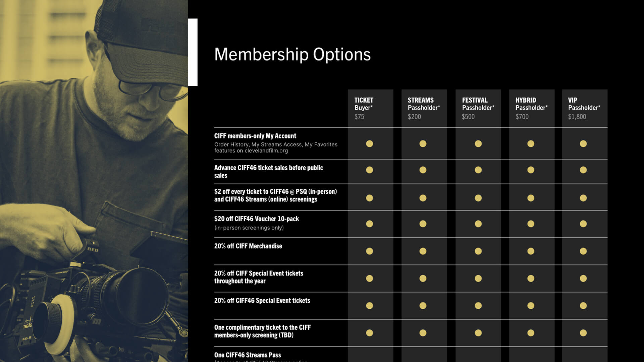Click Festival Passholder dot for Voucher 10-pack row
This screenshot has width=644, height=362.
(x=478, y=224)
